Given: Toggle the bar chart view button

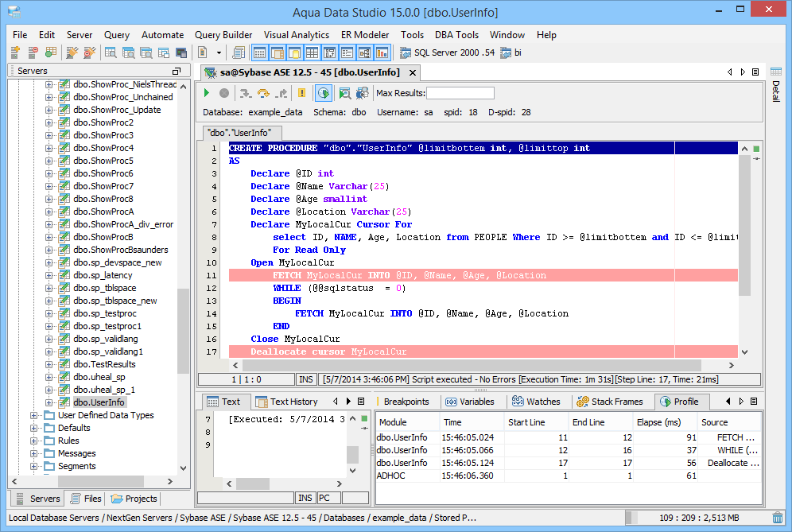Looking at the screenshot, I should tap(382, 52).
